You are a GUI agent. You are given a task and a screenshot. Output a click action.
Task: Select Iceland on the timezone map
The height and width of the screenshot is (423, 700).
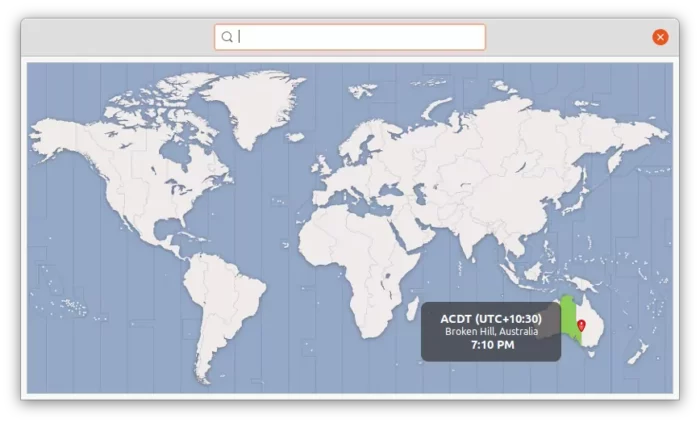(x=295, y=137)
